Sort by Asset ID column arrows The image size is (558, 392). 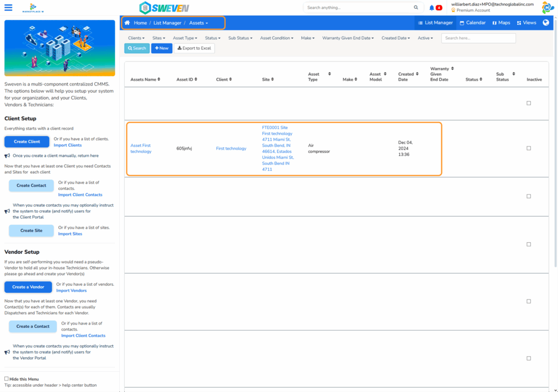tap(196, 79)
